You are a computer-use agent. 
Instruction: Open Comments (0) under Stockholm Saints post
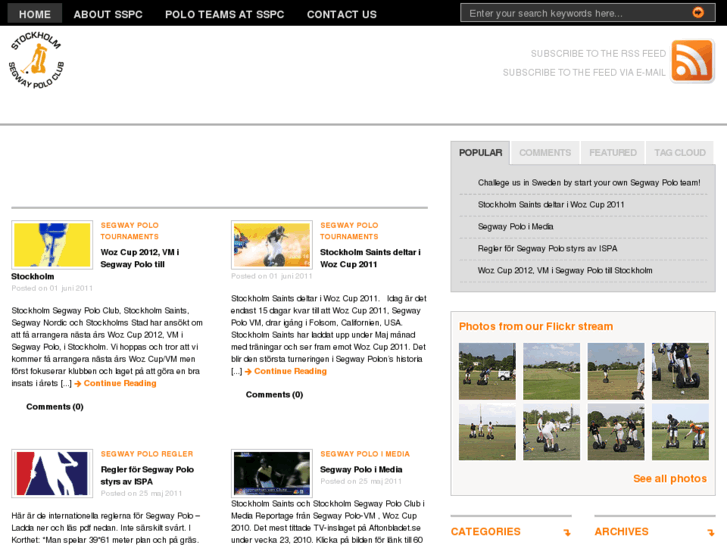point(274,395)
